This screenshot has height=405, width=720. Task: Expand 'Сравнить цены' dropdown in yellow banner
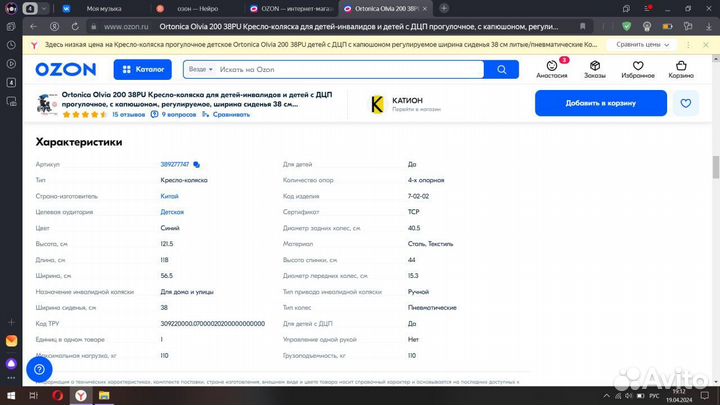coord(642,45)
